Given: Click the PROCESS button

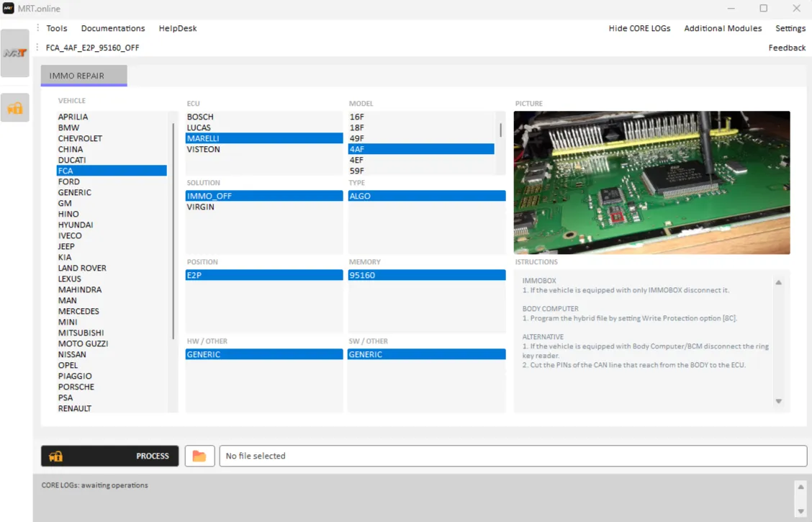Looking at the screenshot, I should (110, 456).
